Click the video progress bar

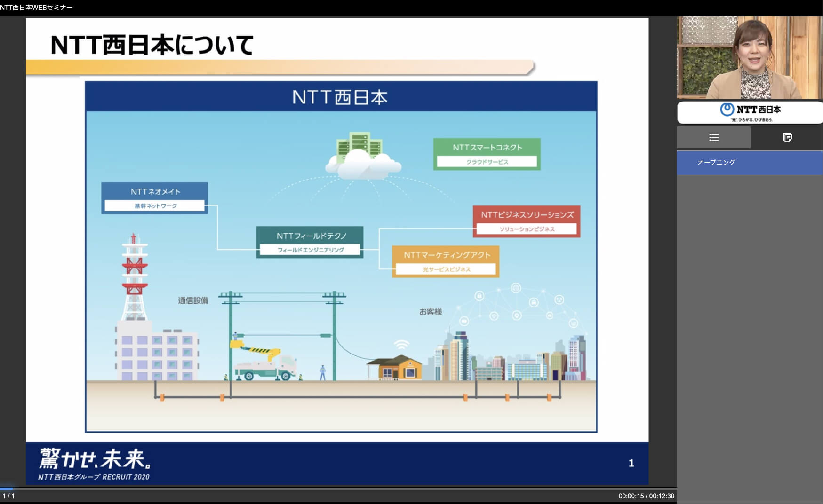pyautogui.click(x=338, y=488)
